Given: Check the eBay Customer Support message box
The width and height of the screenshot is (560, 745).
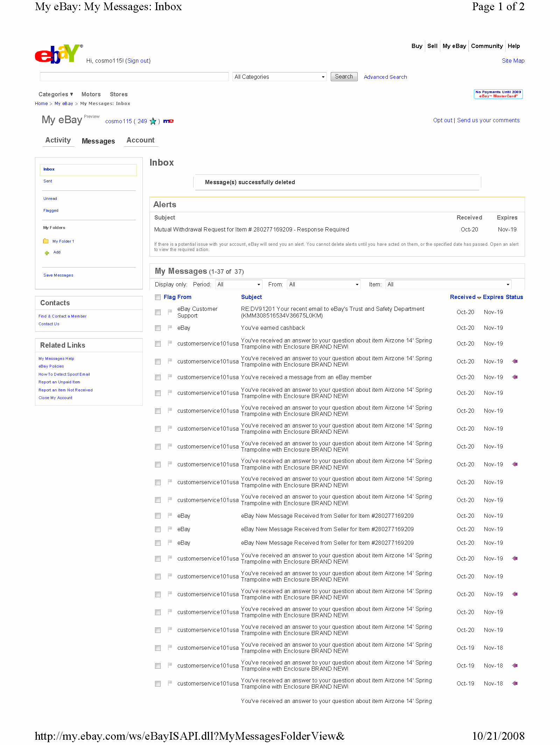Looking at the screenshot, I should [158, 312].
